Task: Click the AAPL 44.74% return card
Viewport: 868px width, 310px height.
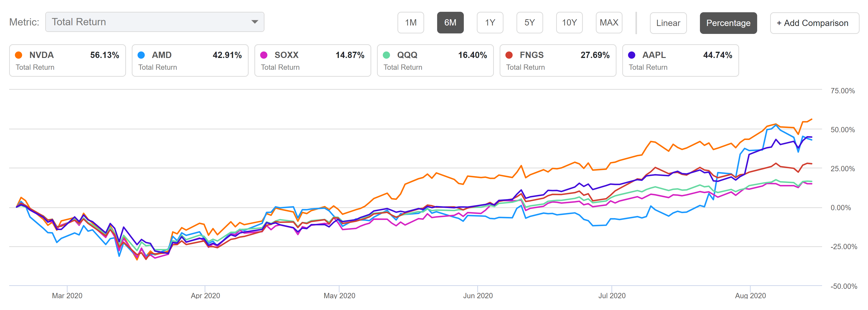Action: tap(680, 61)
